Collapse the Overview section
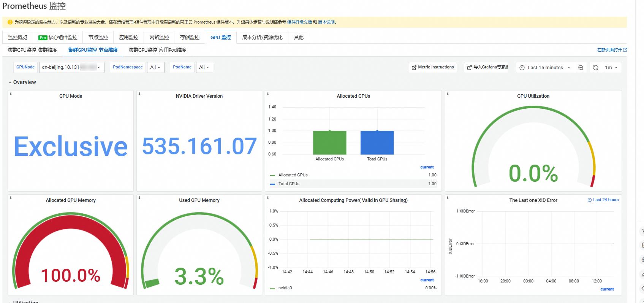644x303 pixels. click(22, 82)
